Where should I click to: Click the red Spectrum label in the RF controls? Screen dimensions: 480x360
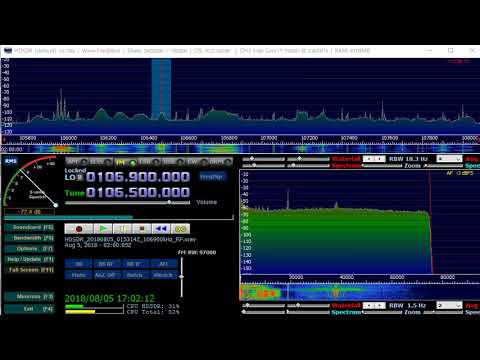(x=346, y=166)
